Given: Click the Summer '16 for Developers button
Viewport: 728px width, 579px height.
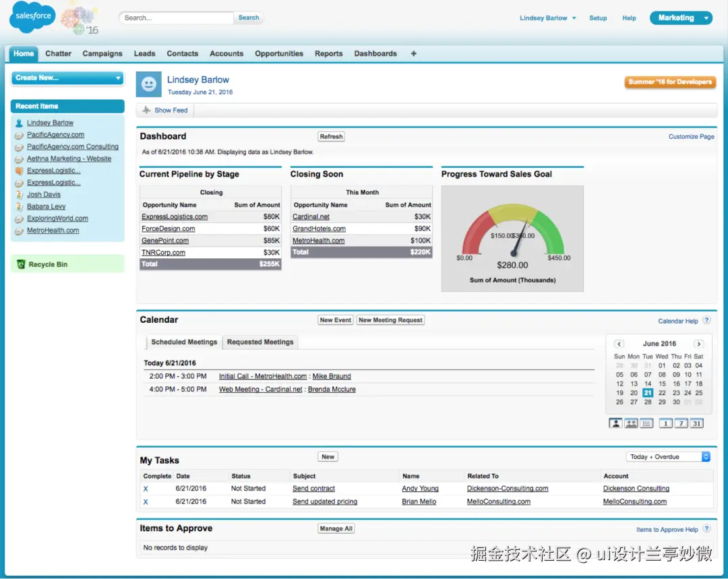Looking at the screenshot, I should tap(670, 82).
